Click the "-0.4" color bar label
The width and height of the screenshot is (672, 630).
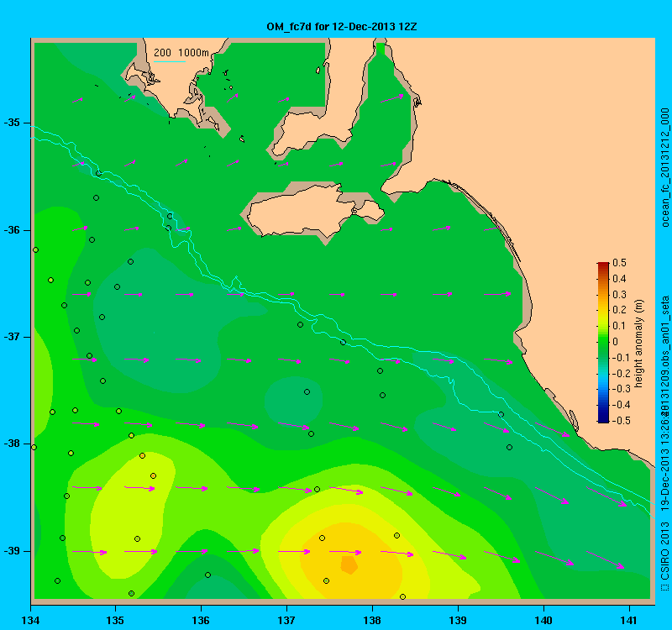pyautogui.click(x=621, y=405)
